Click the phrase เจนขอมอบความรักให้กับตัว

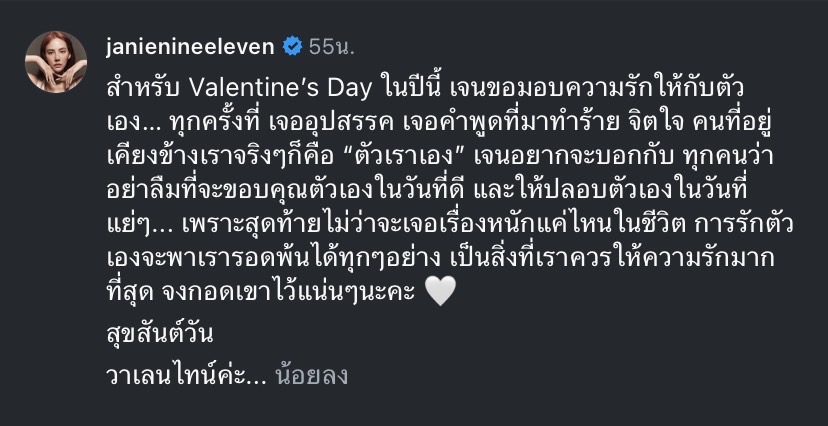(597, 89)
